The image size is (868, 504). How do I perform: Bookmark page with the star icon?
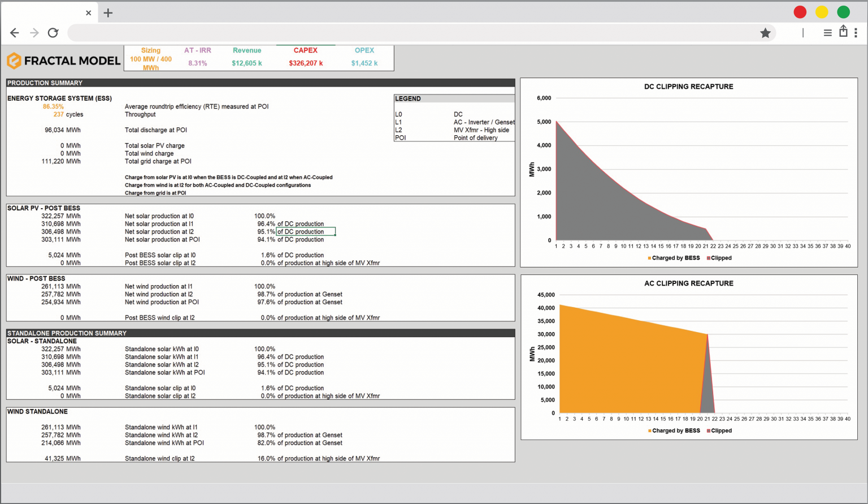[765, 33]
